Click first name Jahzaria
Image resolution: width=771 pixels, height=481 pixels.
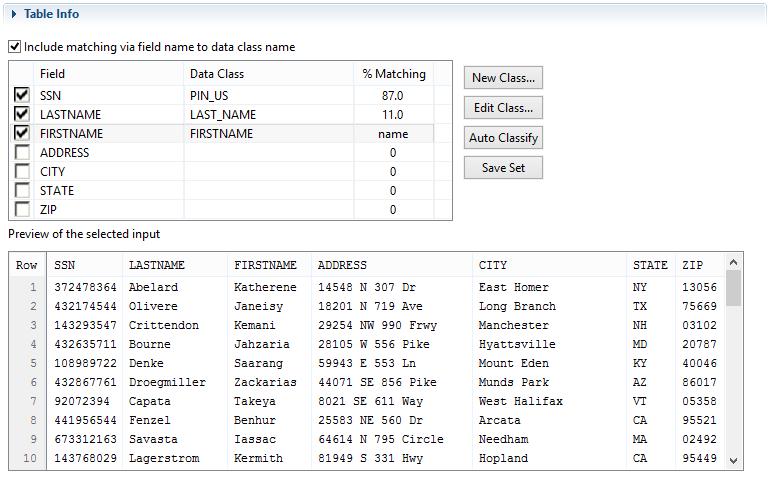tap(262, 344)
